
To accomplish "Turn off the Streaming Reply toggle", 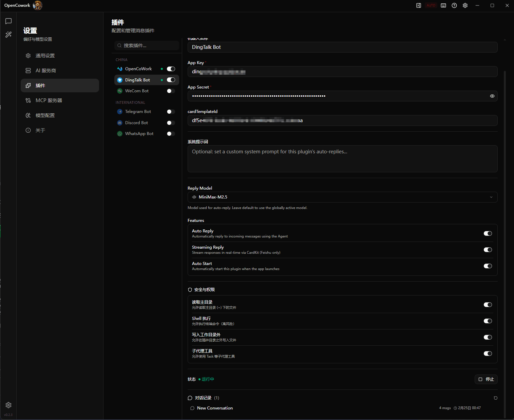I will click(488, 250).
